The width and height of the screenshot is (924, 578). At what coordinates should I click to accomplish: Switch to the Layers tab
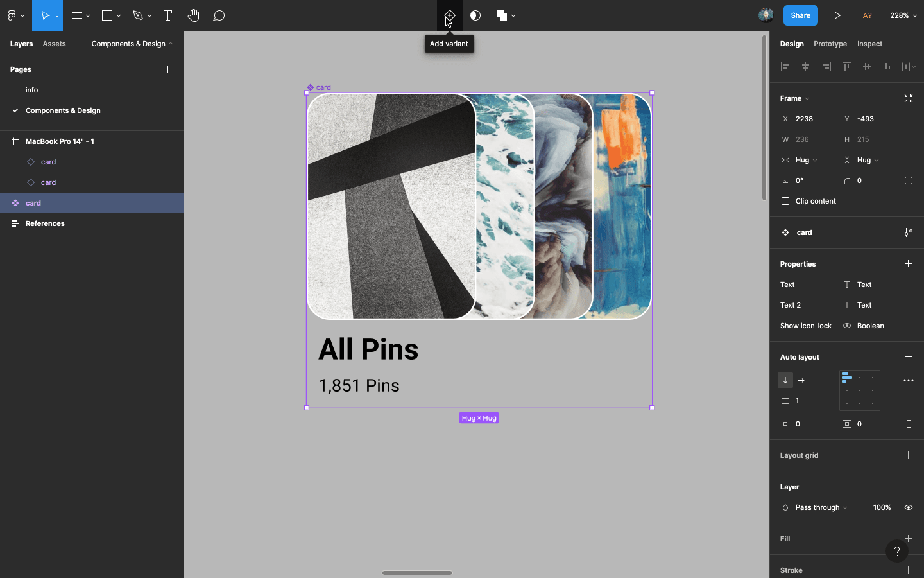pos(21,44)
